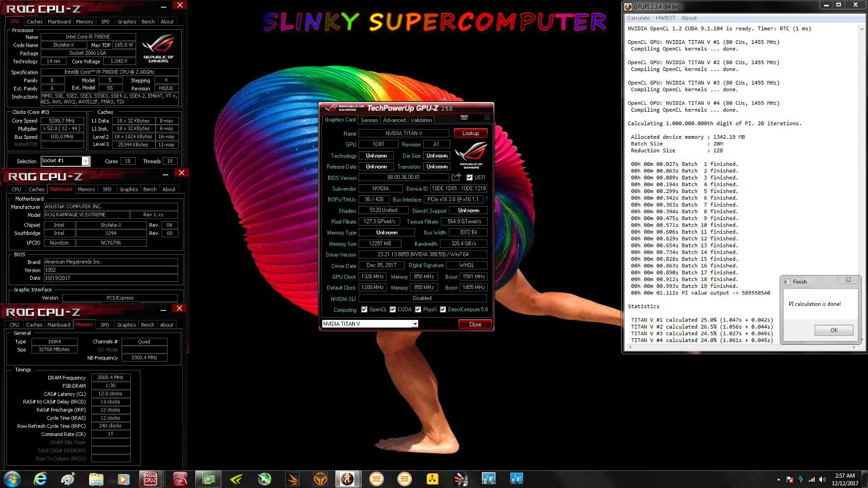This screenshot has height=488, width=868.
Task: Close the Finish dialog with its X
Action: (x=848, y=280)
